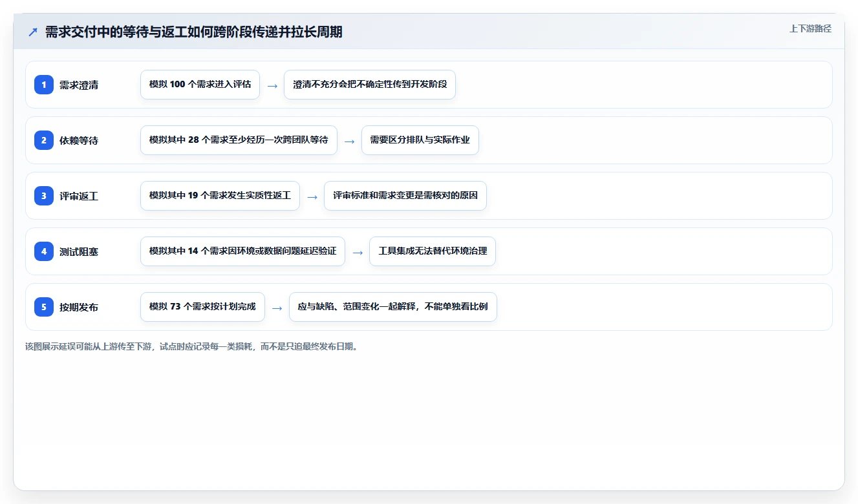Viewport: 858px width, 504px height.
Task: Open the 模拟其中 14 个需求因环境或数据问题延迟验证 chip
Action: click(x=242, y=251)
